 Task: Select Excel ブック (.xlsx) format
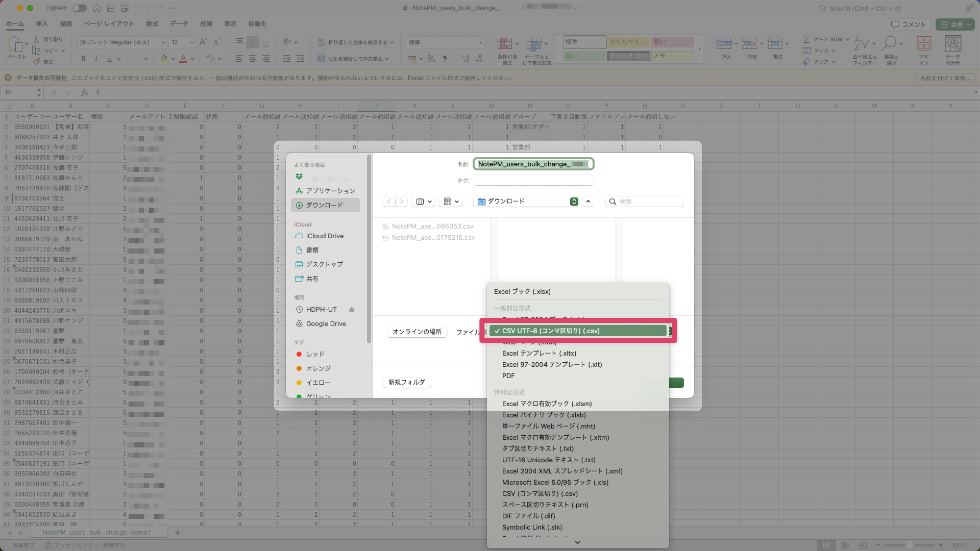click(578, 292)
